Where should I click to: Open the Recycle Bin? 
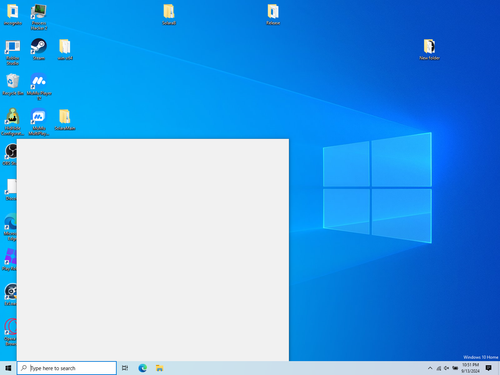[x=13, y=84]
